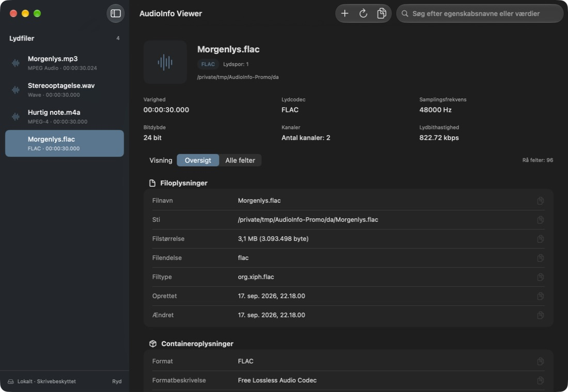Copy the Format container value

point(540,361)
